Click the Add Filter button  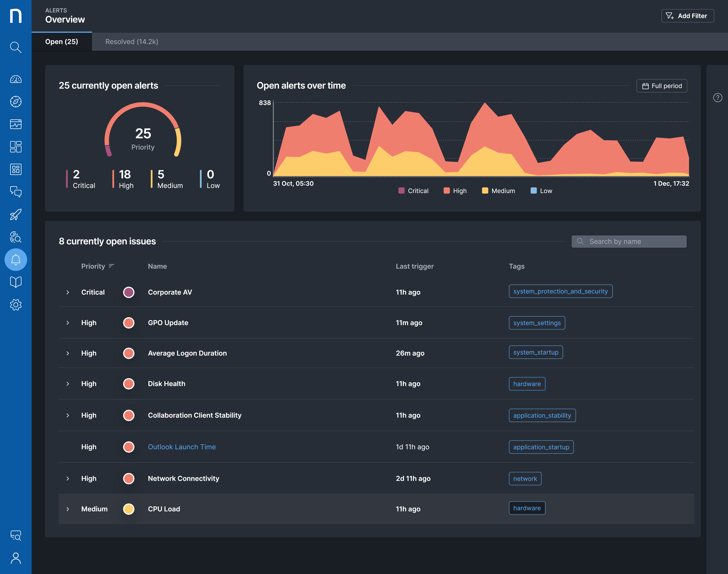coord(687,16)
